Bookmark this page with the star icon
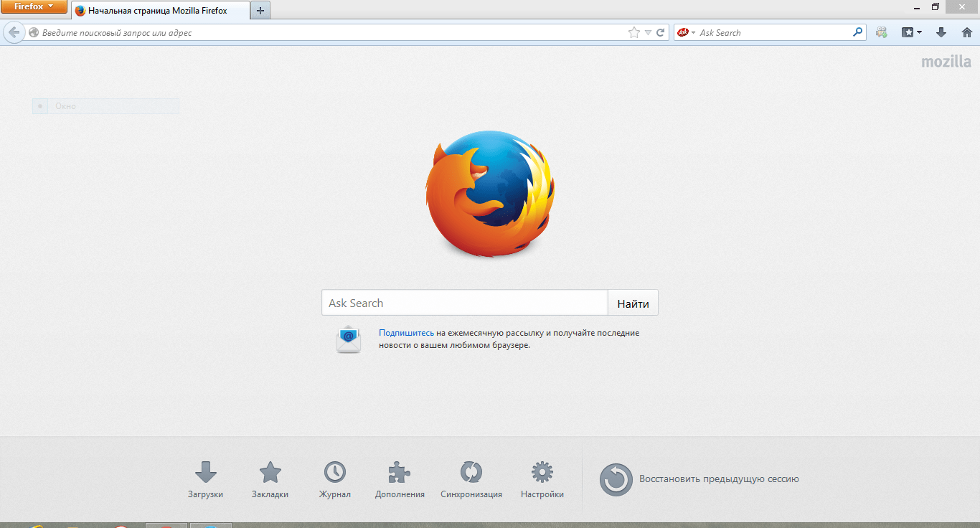The width and height of the screenshot is (980, 528). tap(634, 32)
